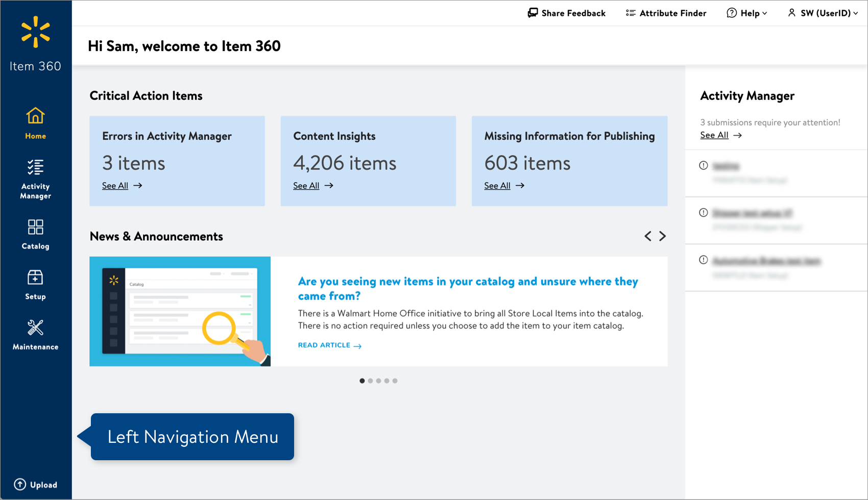The width and height of the screenshot is (868, 500).
Task: Expand the SW (UserID) account menu
Action: [823, 13]
